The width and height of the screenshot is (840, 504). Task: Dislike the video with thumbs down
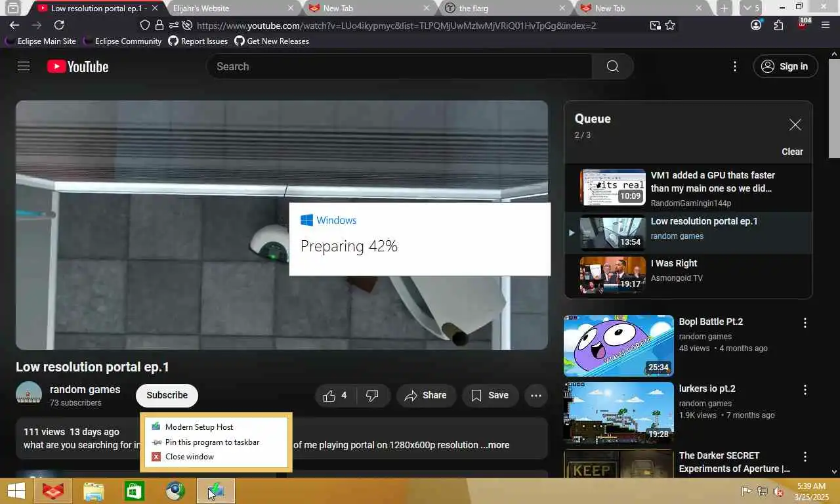[x=372, y=395]
